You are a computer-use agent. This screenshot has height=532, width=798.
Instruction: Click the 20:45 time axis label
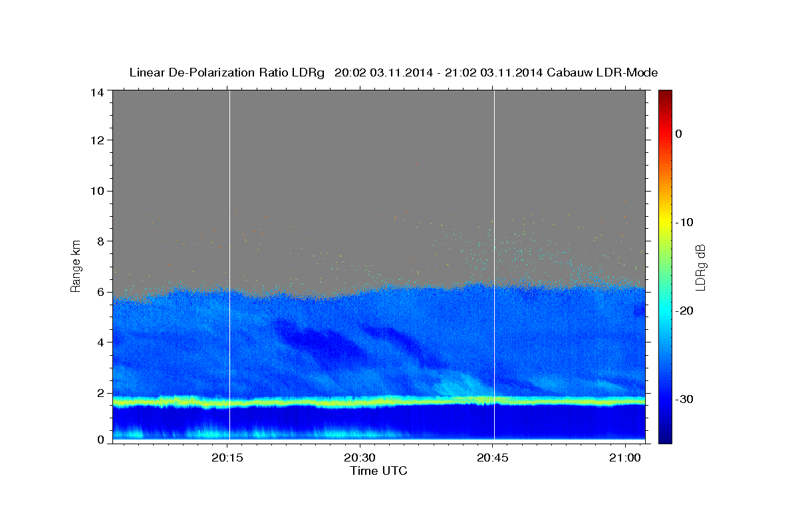pos(493,459)
